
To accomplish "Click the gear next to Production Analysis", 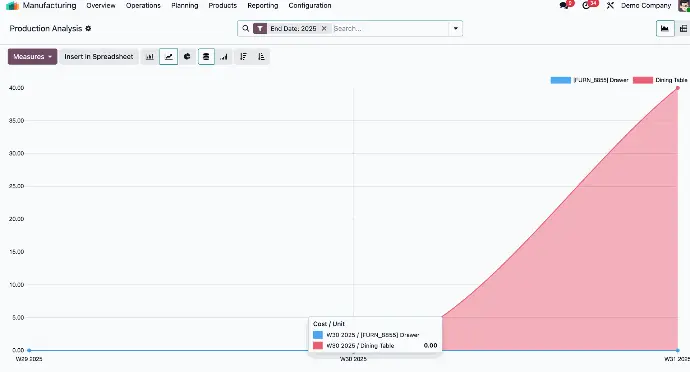I will (x=88, y=28).
